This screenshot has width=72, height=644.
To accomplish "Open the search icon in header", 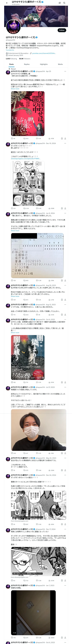I will point(64,3).
